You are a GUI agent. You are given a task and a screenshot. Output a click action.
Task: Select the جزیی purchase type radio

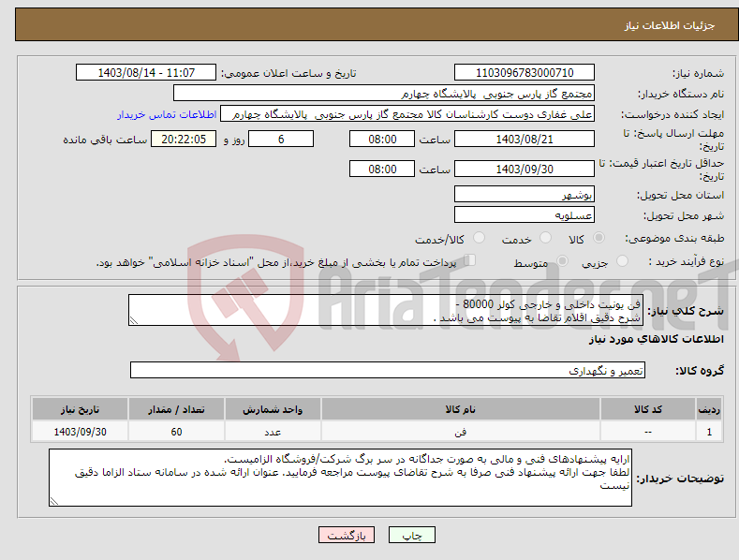point(622,260)
